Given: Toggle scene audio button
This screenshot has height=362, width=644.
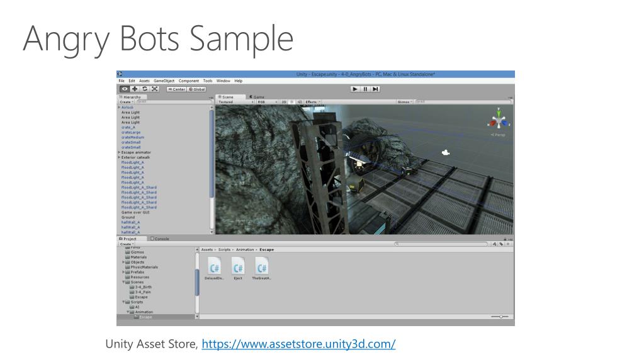Looking at the screenshot, I should pos(300,102).
